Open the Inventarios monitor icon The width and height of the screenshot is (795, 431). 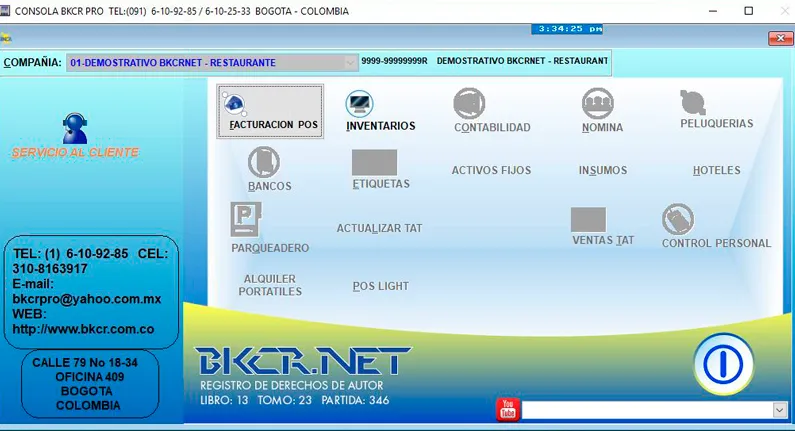(359, 103)
